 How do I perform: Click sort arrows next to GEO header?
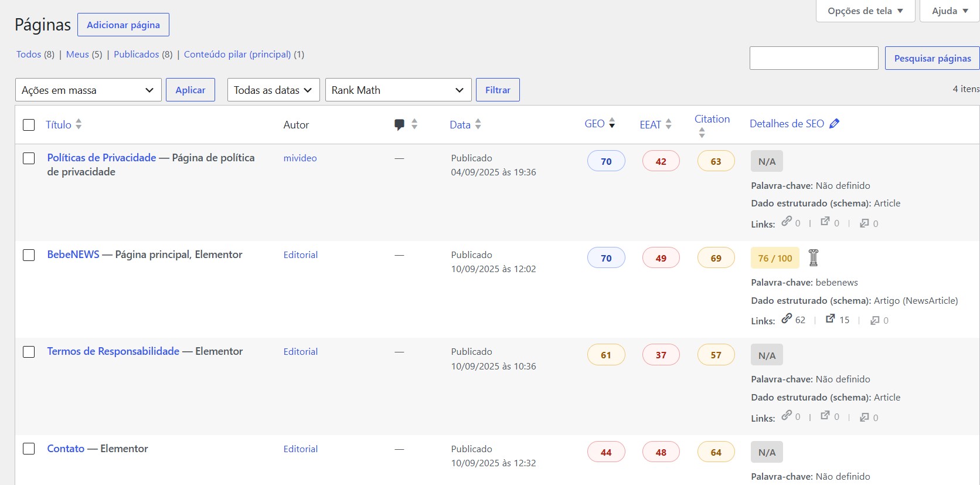pos(612,123)
